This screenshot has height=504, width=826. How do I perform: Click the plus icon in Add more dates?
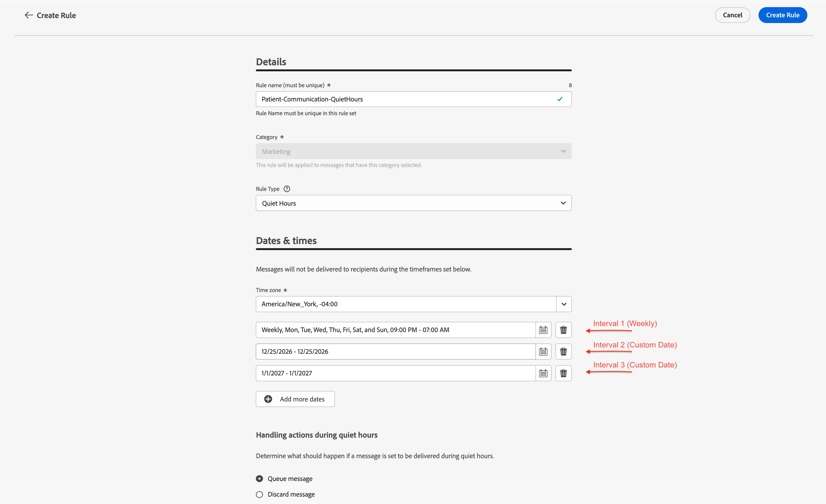tap(268, 399)
